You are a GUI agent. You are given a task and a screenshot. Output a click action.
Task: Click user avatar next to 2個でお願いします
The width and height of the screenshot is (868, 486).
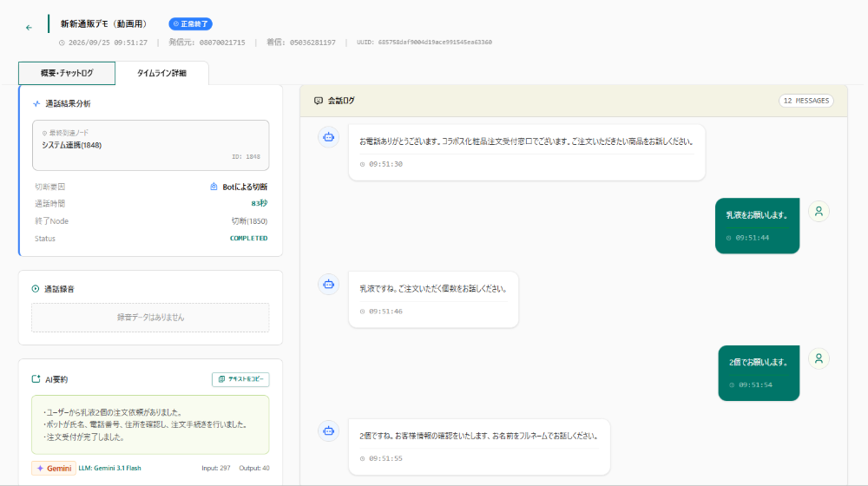tap(819, 358)
